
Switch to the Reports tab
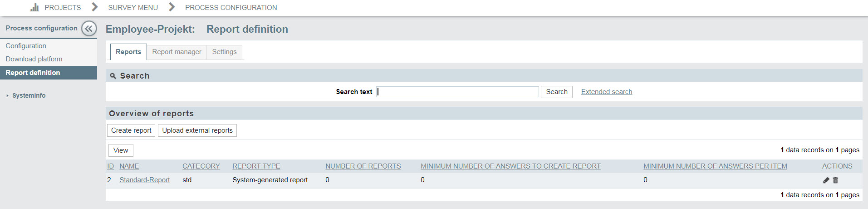point(128,52)
